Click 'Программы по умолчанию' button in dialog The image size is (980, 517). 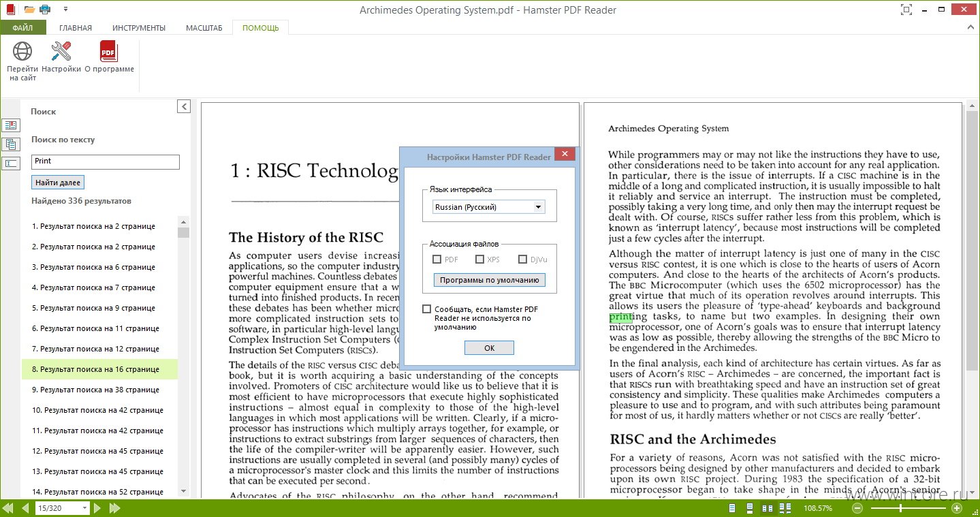click(489, 280)
